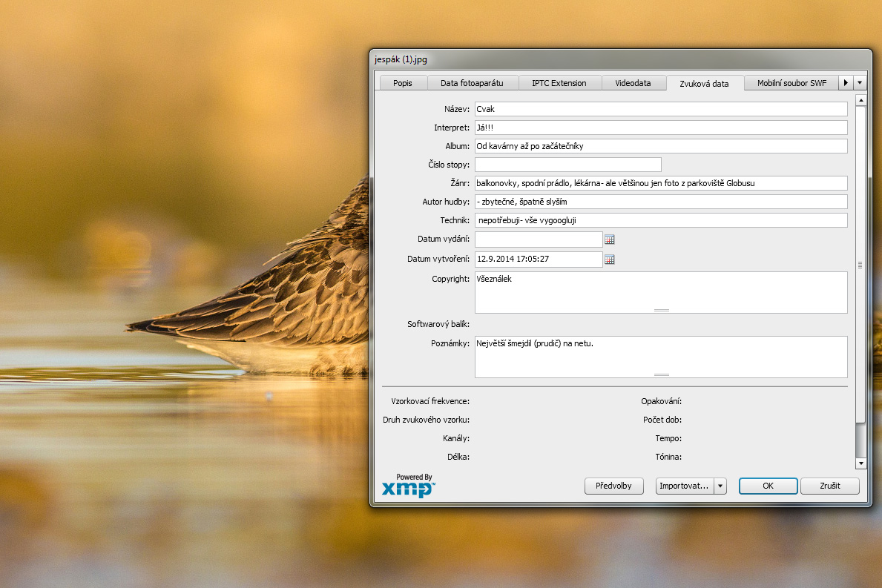Click in the Název text field
882x588 pixels.
pyautogui.click(x=660, y=109)
